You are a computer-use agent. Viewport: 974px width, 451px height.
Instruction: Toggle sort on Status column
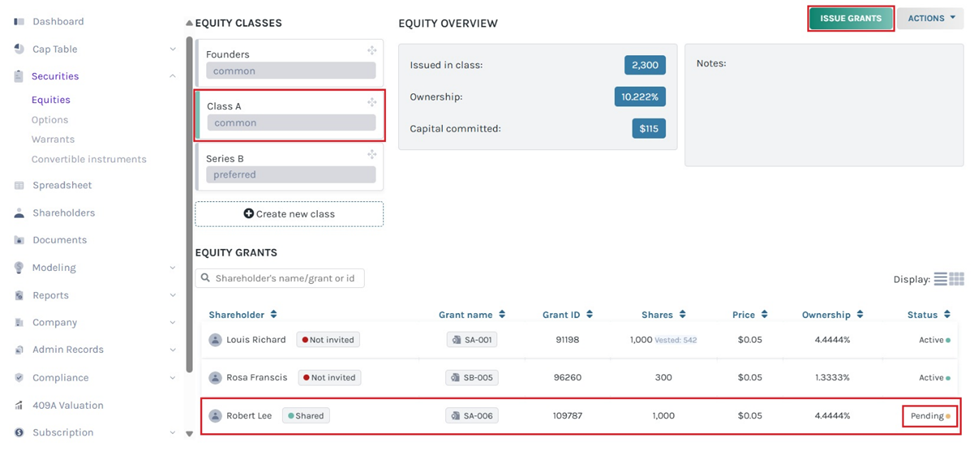pos(946,315)
